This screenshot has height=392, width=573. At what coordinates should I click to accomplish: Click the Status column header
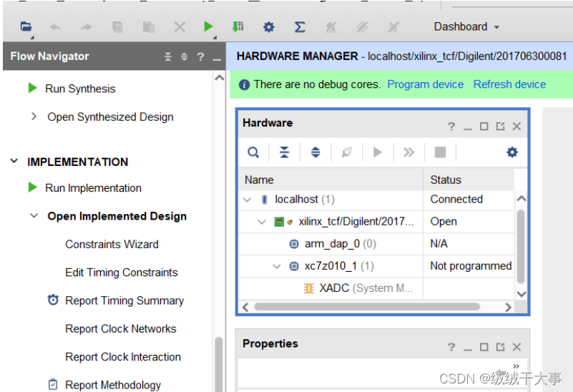[469, 180]
